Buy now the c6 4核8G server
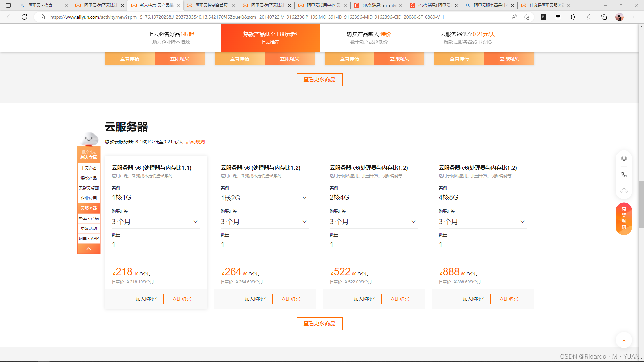Screen dimensions: 644x362 coord(508,299)
